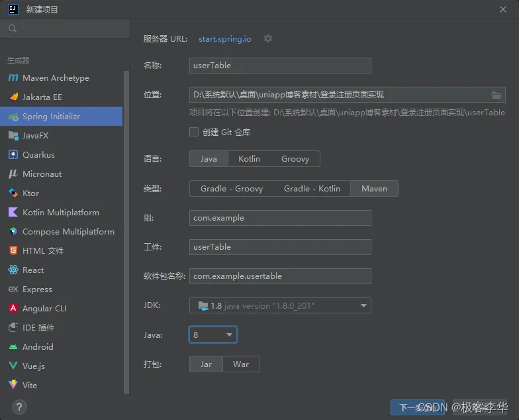
Task: Select Ktor in generator list
Action: [61, 193]
